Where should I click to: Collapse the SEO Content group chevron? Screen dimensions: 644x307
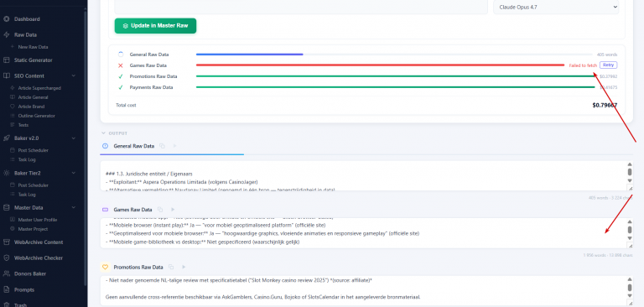(x=74, y=75)
